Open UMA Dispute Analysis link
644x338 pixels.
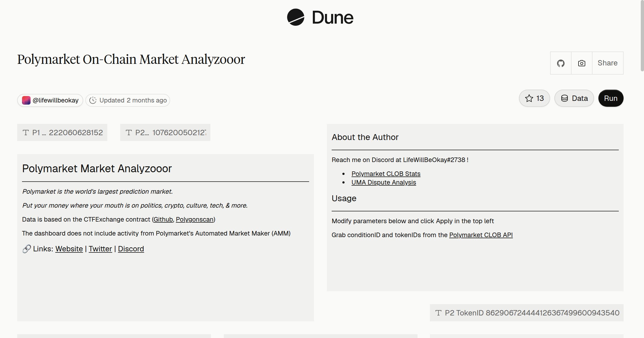(384, 182)
